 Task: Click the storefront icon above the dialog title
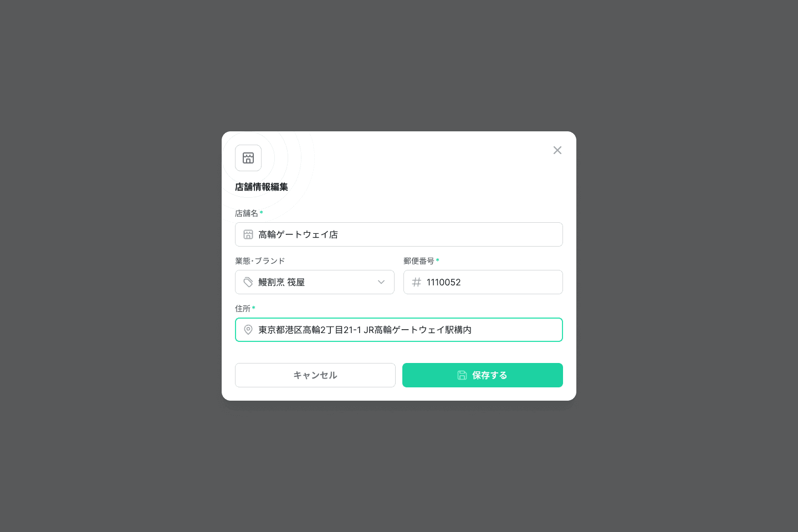(x=248, y=158)
